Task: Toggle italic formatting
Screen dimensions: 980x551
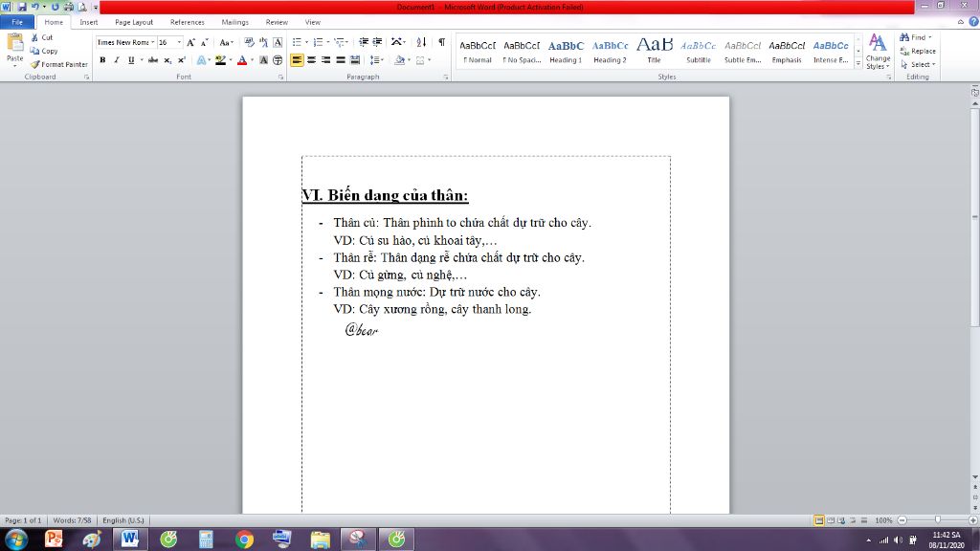Action: (x=116, y=60)
